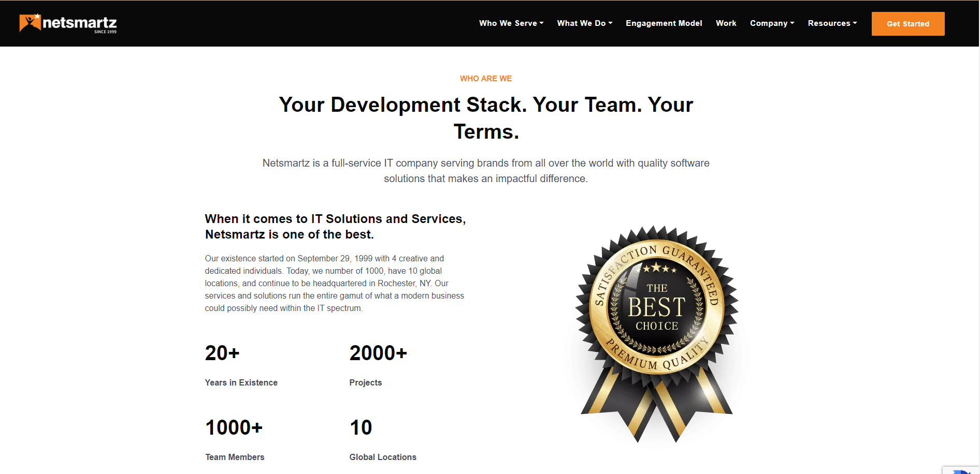Image resolution: width=980 pixels, height=474 pixels.
Task: Expand the What We Do menu
Action: coord(585,23)
